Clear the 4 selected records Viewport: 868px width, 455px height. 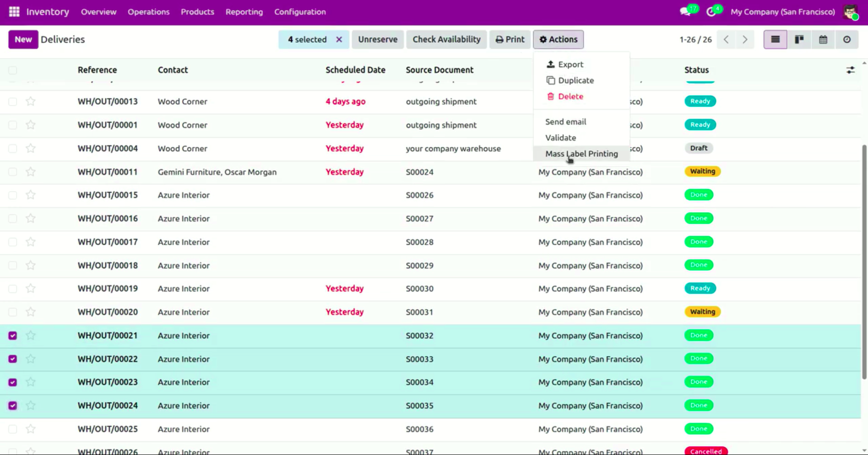point(339,39)
